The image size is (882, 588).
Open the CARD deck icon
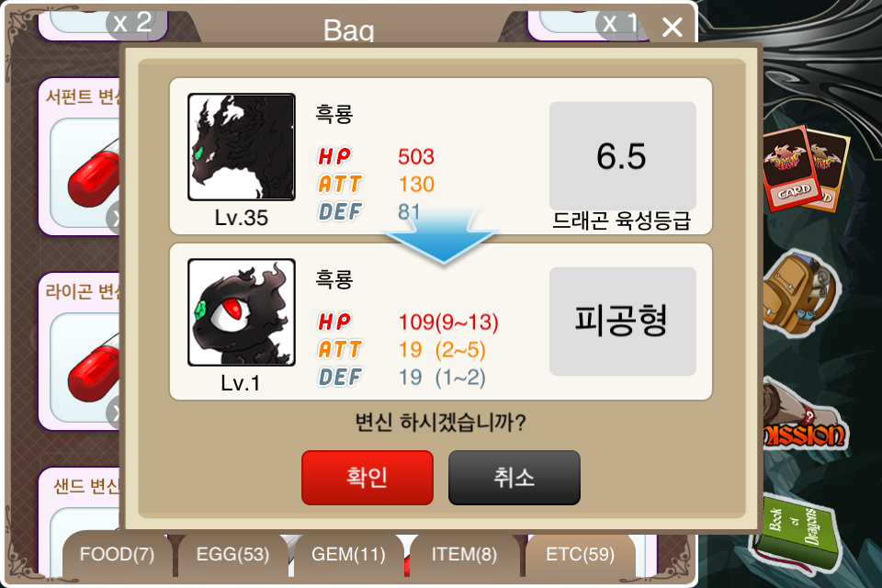pos(806,169)
